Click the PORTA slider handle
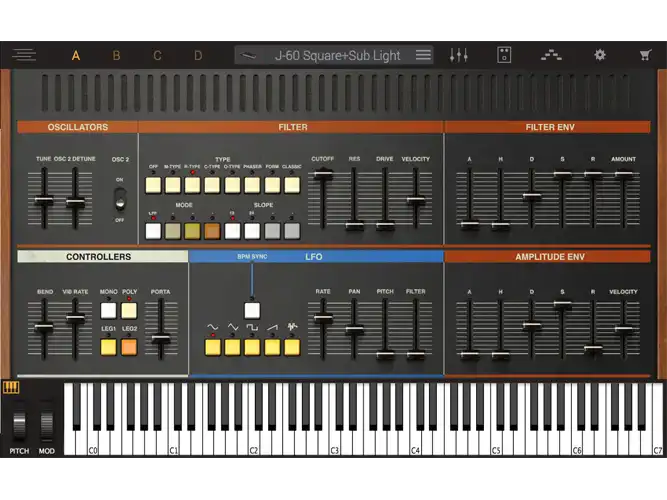This screenshot has width=667, height=500. pos(161,339)
